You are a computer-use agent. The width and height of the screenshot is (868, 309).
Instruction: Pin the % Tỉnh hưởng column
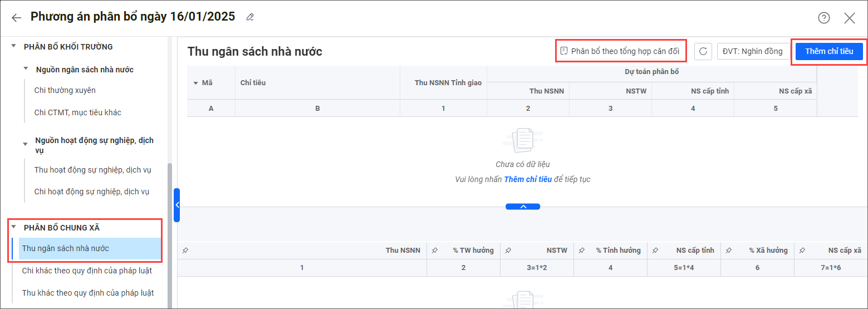click(x=581, y=251)
